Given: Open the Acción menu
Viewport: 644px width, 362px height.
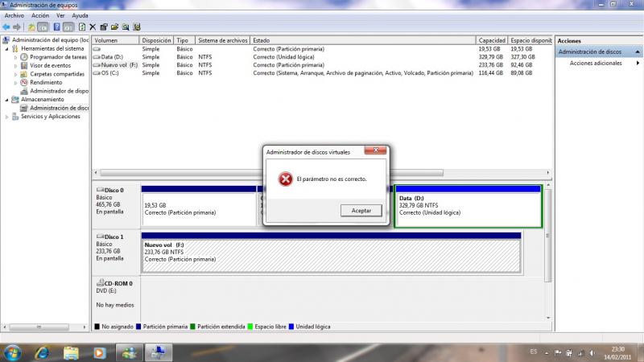Looking at the screenshot, I should point(39,15).
